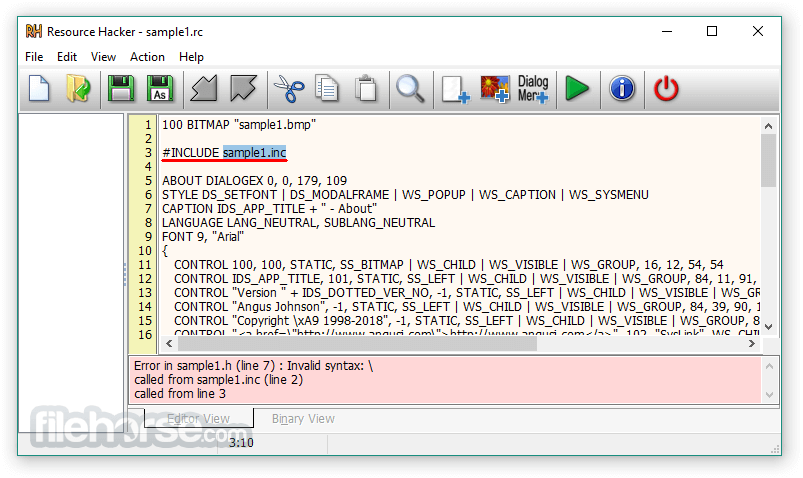Click the empty resource tree panel
Viewport: 803px width, 478px height.
click(x=71, y=273)
